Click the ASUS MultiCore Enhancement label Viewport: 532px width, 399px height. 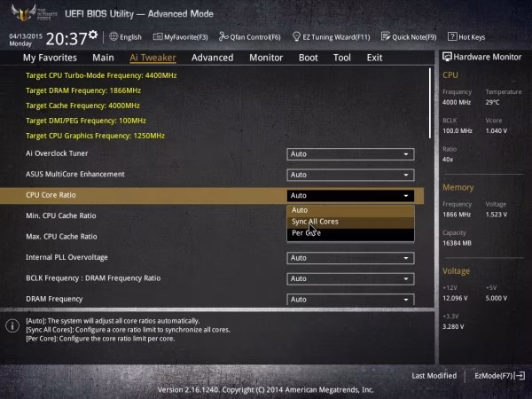[75, 174]
